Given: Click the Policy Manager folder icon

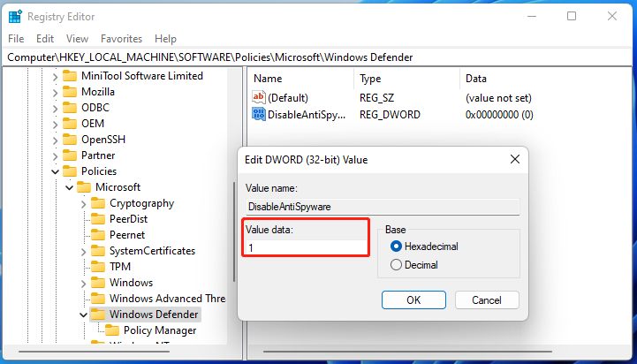Looking at the screenshot, I should coord(112,330).
